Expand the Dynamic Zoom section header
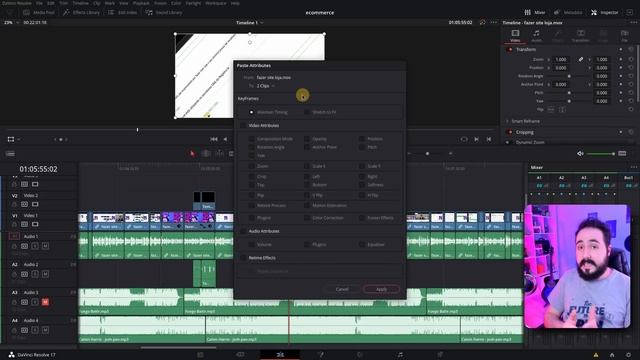The width and height of the screenshot is (640, 360). pyautogui.click(x=530, y=142)
